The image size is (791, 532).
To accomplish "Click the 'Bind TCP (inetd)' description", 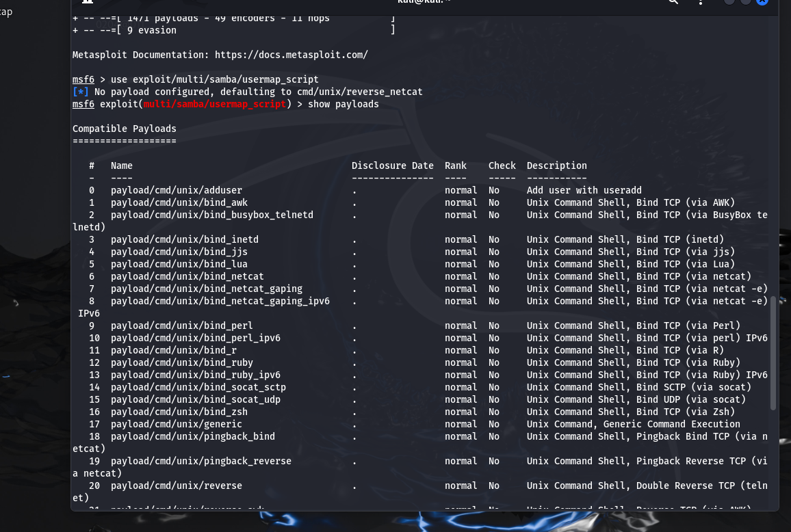I will click(680, 239).
